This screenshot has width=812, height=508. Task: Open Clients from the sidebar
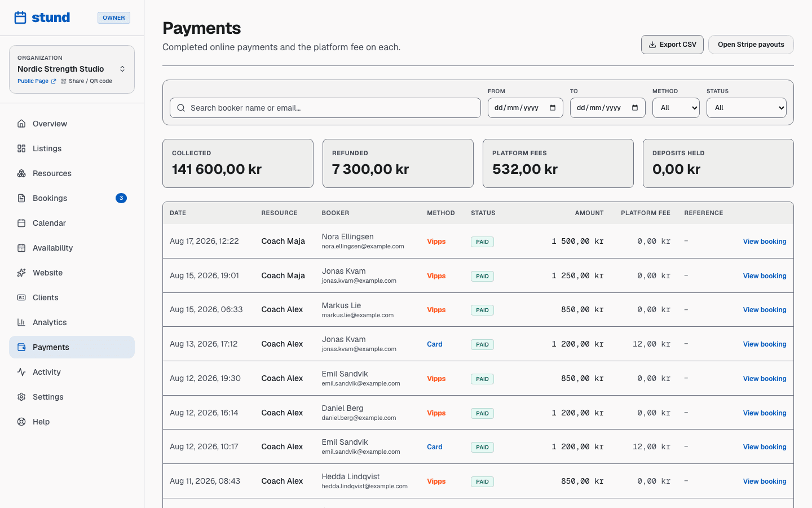pyautogui.click(x=72, y=297)
